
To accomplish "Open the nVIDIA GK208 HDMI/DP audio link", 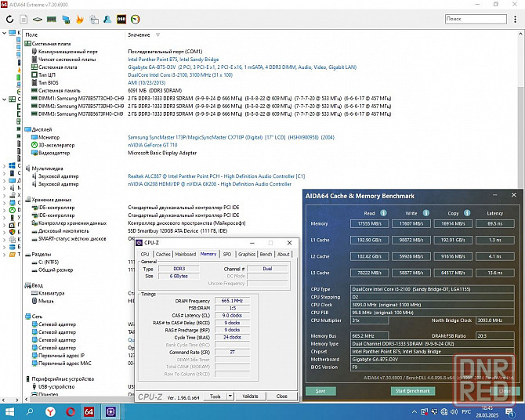I will (209, 183).
